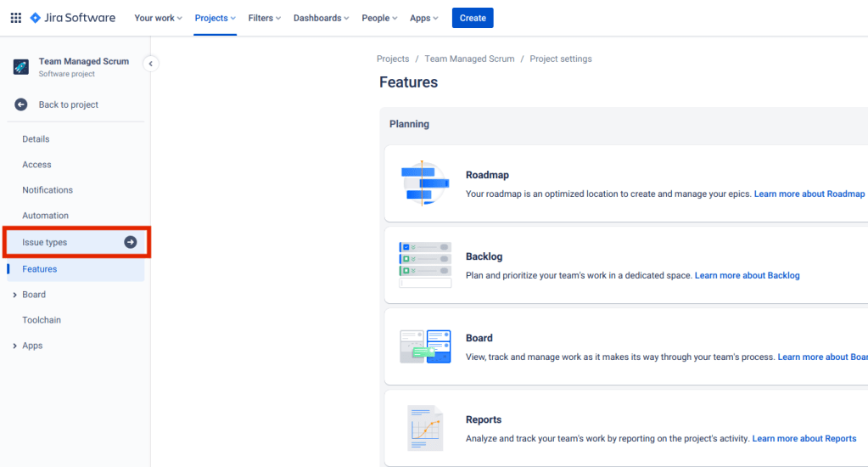The image size is (868, 467).
Task: Open the People dropdown menu
Action: (379, 18)
